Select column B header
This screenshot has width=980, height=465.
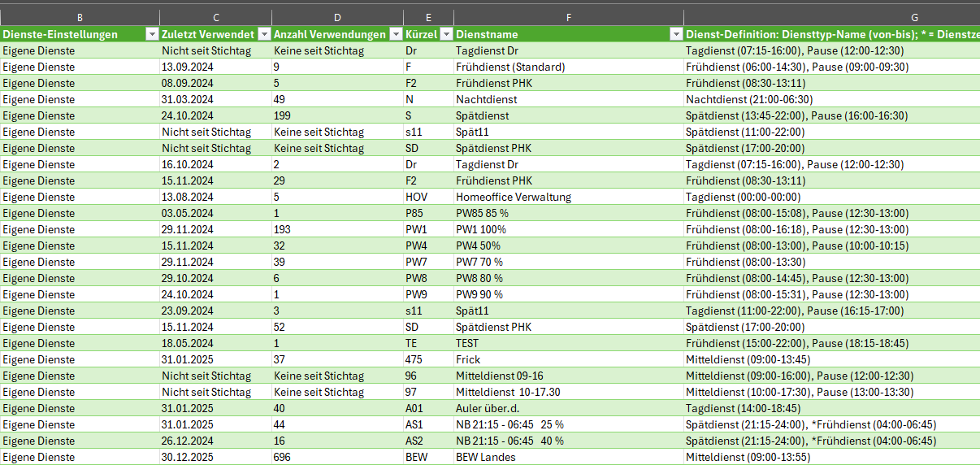pos(80,17)
